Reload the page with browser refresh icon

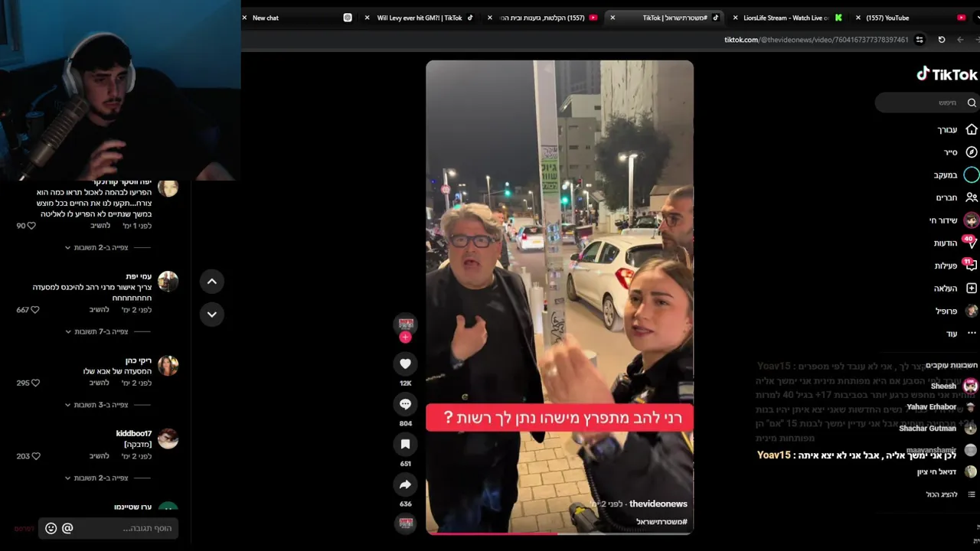pos(942,40)
